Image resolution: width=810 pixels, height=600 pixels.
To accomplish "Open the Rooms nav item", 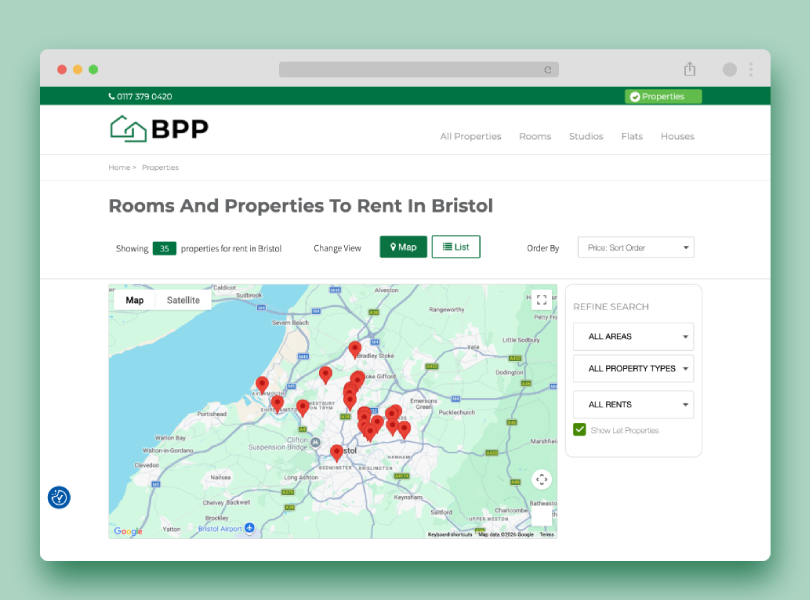I will click(535, 136).
